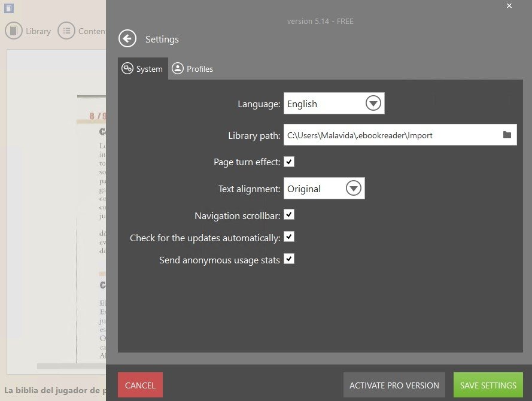Switch to the Profiles tab

(193, 69)
